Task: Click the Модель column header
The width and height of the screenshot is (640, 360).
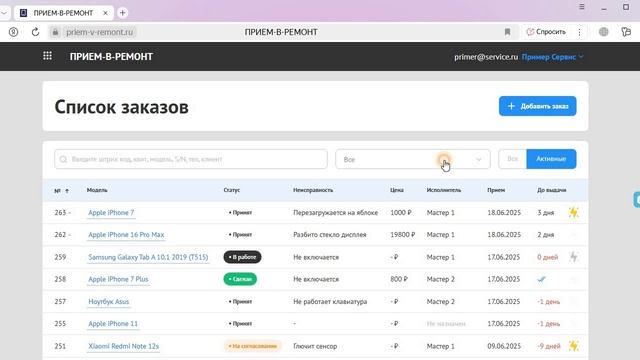Action: click(97, 190)
